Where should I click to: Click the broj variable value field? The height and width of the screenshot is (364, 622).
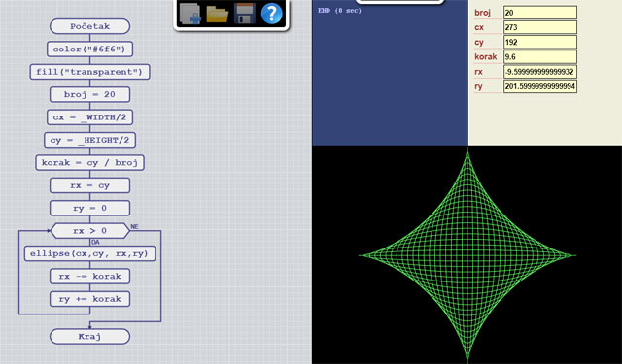[x=540, y=13]
